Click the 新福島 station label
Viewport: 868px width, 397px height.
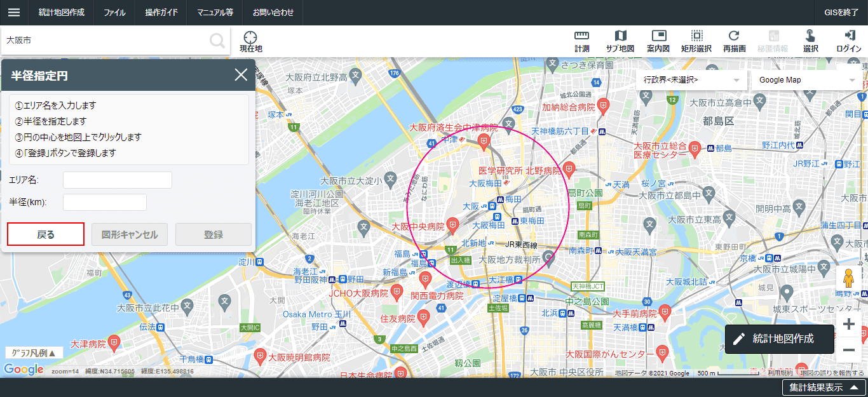[395, 272]
